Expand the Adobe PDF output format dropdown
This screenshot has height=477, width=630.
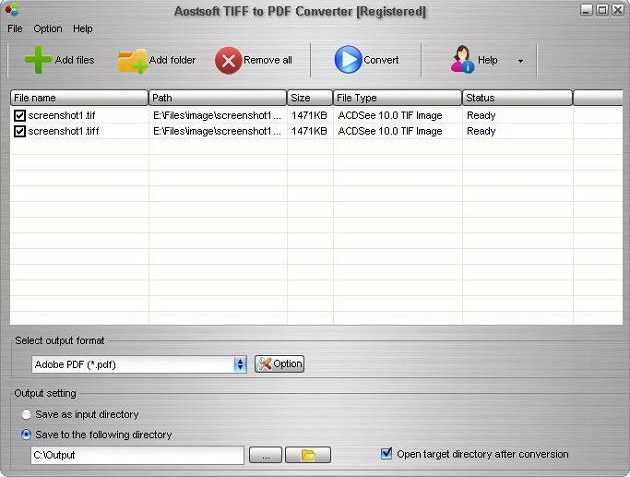click(x=240, y=364)
